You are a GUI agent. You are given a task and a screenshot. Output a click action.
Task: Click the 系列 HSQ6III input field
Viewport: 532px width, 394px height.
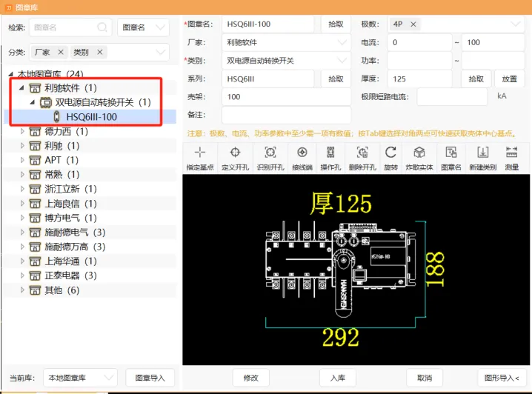tap(268, 79)
